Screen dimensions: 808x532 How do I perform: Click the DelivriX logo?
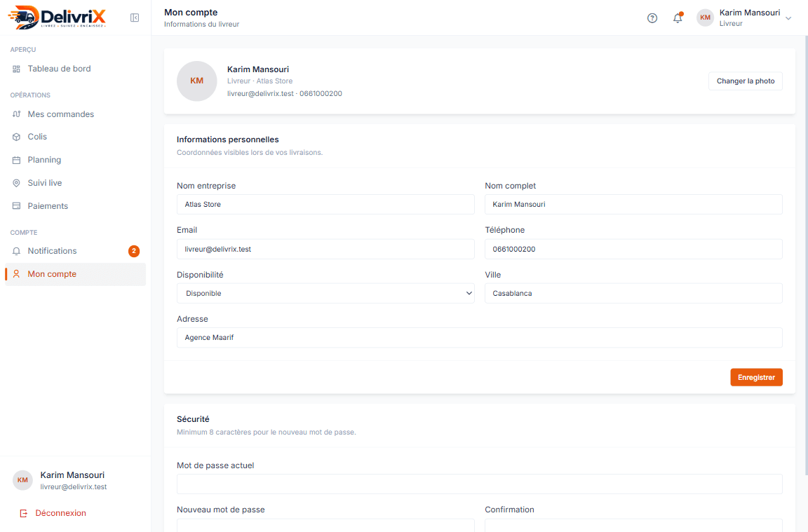(x=58, y=17)
